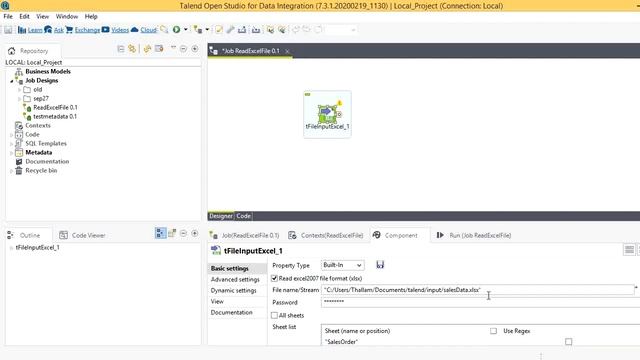Open the dropdown arrow beside the green Run button

pos(185,29)
